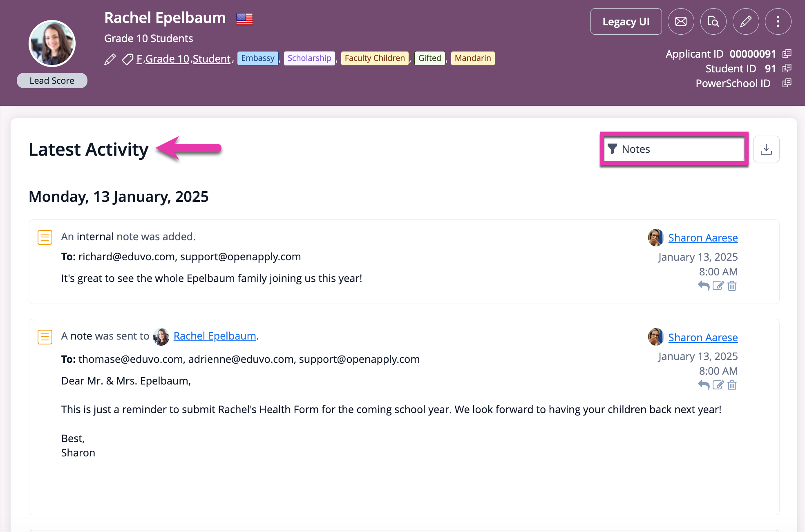Select the Embassy tag

point(258,58)
